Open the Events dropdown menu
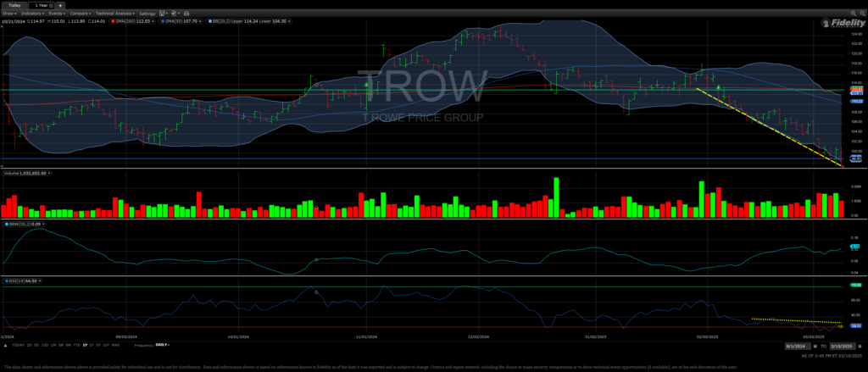The height and width of the screenshot is (372, 868). 57,14
